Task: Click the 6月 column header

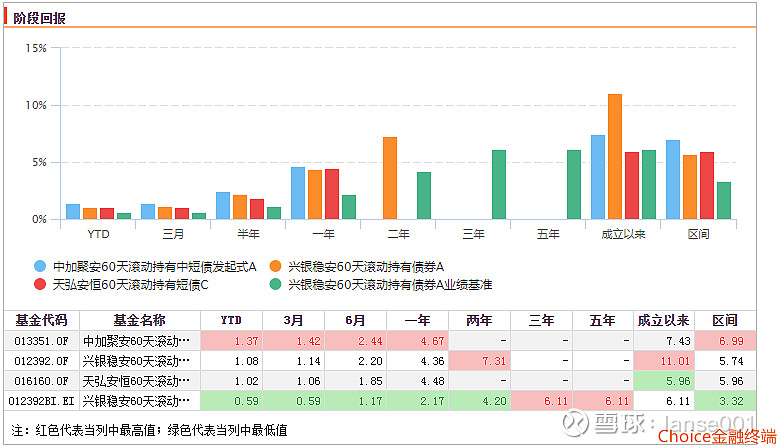Action: pos(355,320)
